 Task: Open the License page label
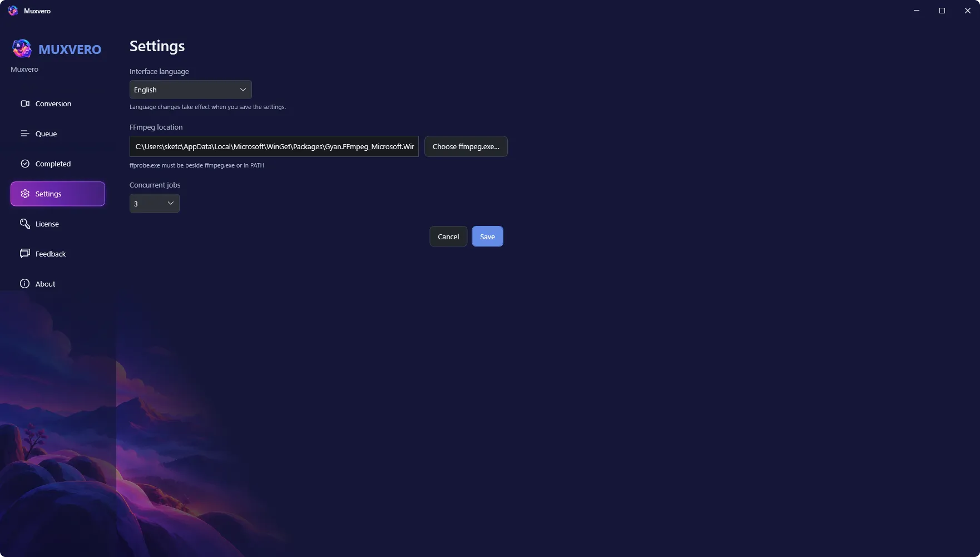point(47,224)
